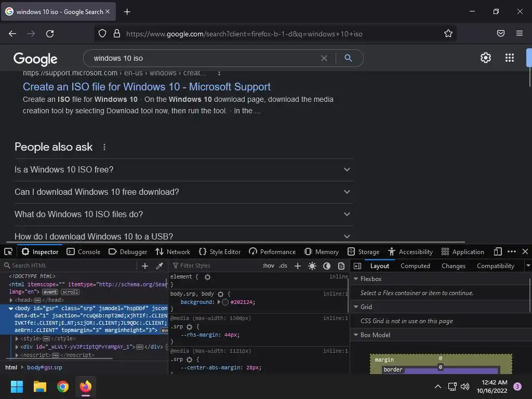Click the Save to Pocket icon
The width and height of the screenshot is (532, 399).
501,33
